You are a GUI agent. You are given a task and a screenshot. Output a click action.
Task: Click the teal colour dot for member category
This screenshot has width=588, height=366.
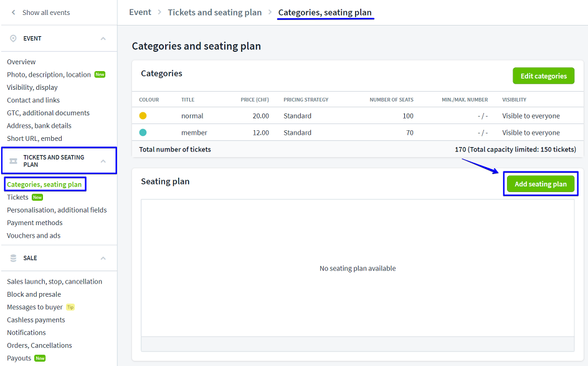[143, 133]
